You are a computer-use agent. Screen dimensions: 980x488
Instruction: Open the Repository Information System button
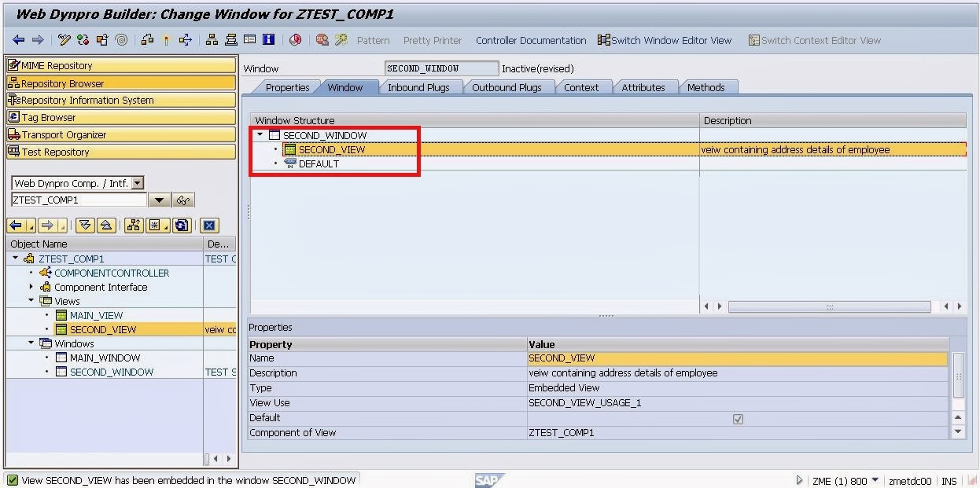point(121,100)
